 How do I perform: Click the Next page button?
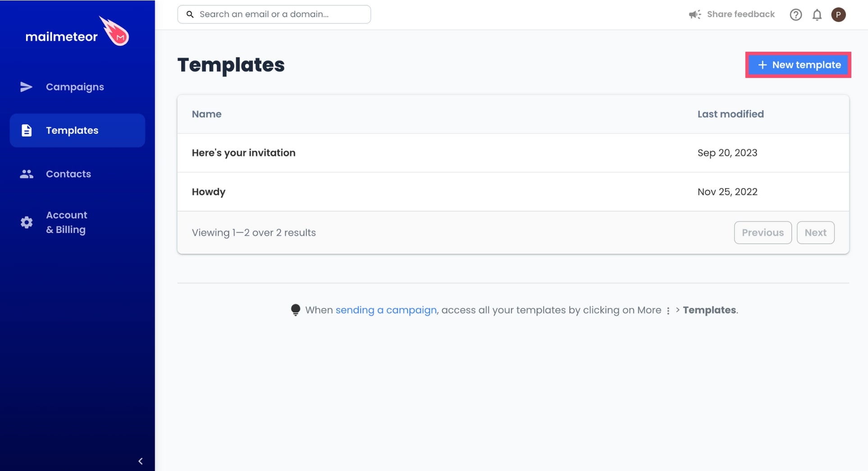[x=815, y=233]
